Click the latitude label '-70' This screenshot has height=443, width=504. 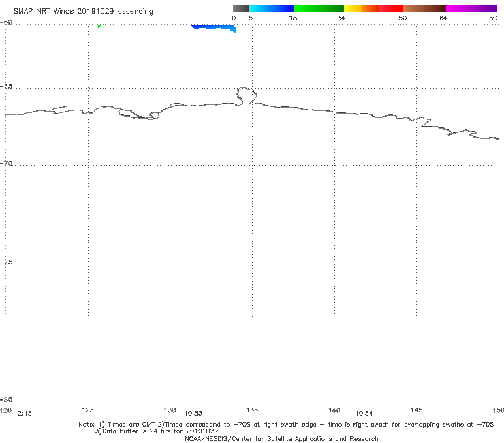(6, 164)
